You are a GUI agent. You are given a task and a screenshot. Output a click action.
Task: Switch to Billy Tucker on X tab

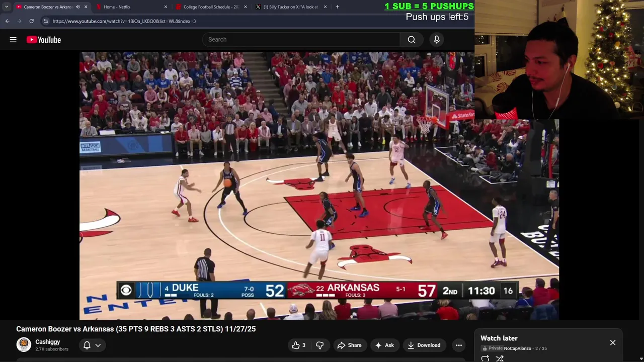[x=291, y=7]
